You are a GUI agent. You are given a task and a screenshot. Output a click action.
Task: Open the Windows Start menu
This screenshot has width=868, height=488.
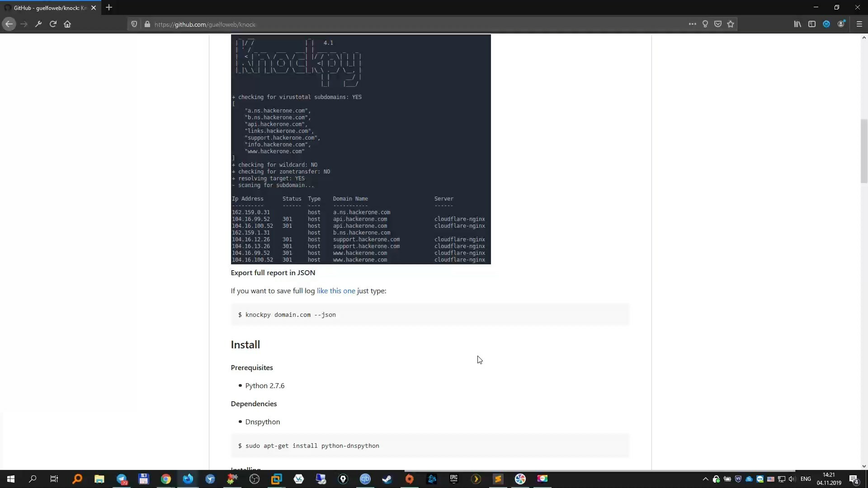click(x=11, y=479)
